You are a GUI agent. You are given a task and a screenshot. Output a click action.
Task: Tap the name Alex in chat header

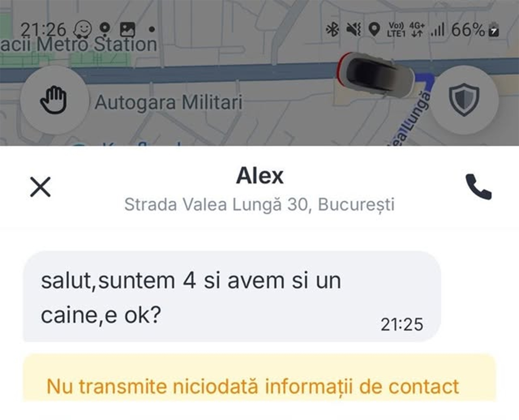point(259,175)
